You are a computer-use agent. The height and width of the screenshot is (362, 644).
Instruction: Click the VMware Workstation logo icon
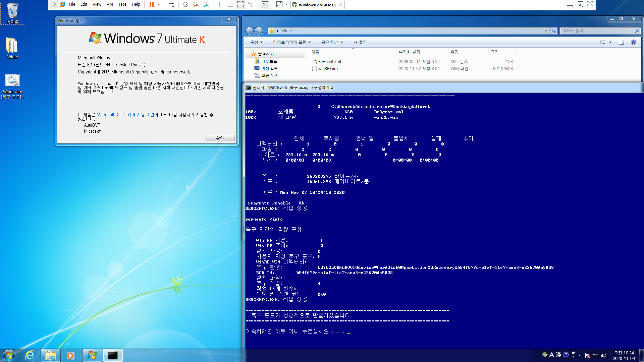(x=62, y=5)
